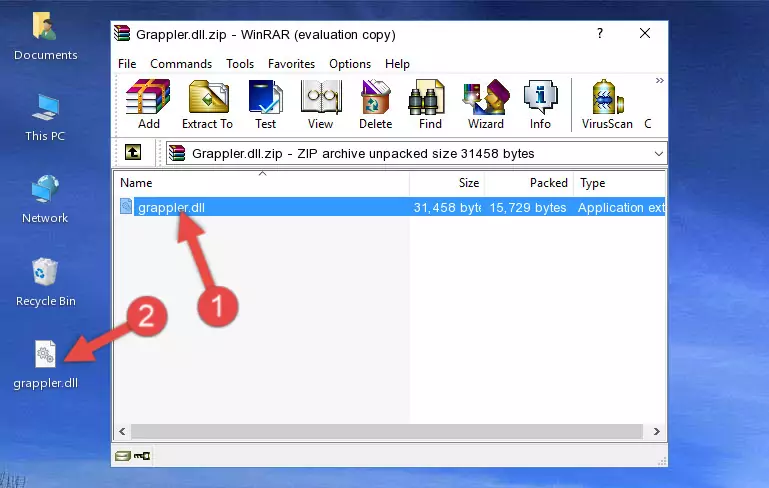
Task: Run the Test archive tool
Action: (x=265, y=104)
